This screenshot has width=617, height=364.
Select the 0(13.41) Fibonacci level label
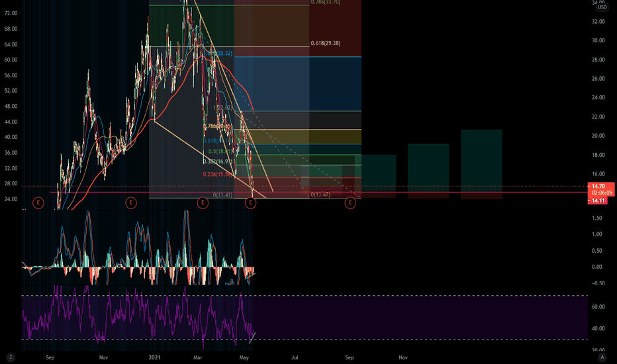222,195
